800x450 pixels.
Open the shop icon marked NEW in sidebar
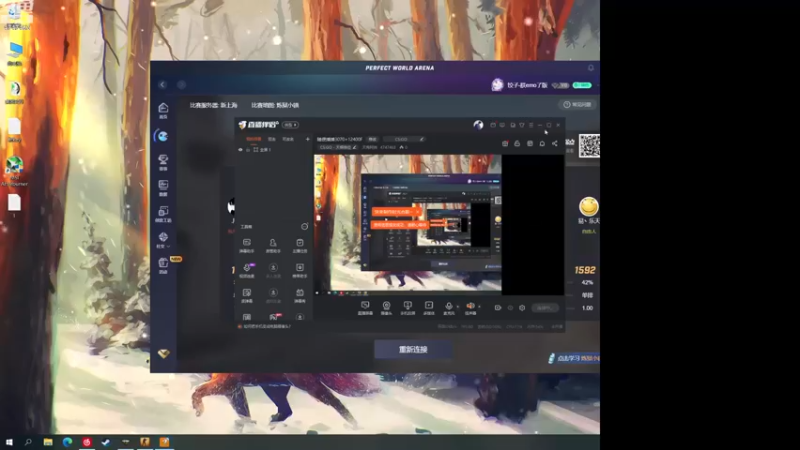(x=163, y=265)
